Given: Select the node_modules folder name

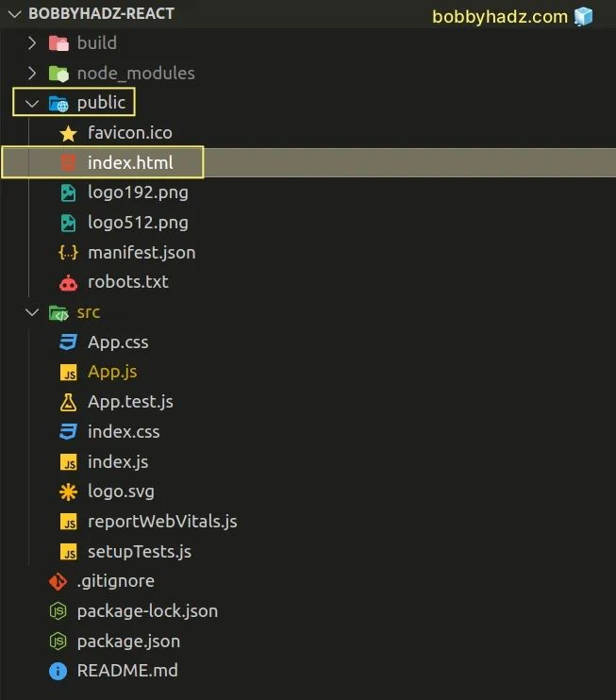Looking at the screenshot, I should tap(136, 74).
